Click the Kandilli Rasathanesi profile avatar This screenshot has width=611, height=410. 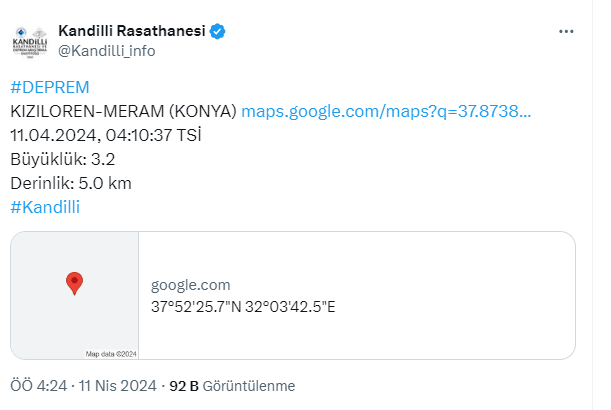(x=34, y=41)
